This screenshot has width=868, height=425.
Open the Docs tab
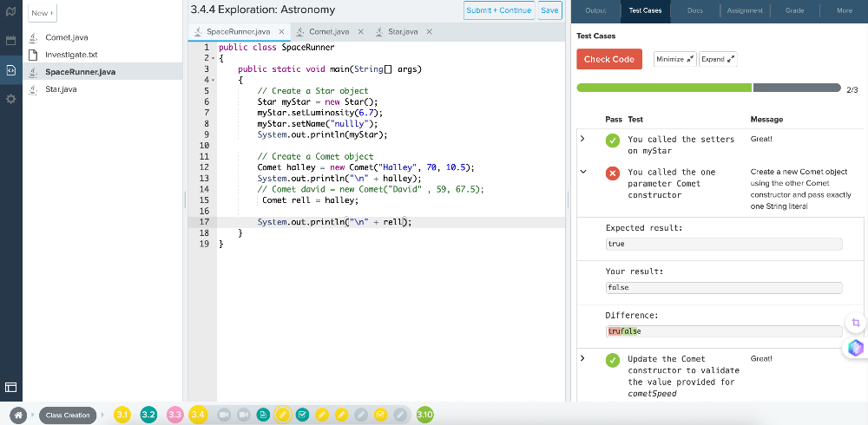(x=695, y=10)
